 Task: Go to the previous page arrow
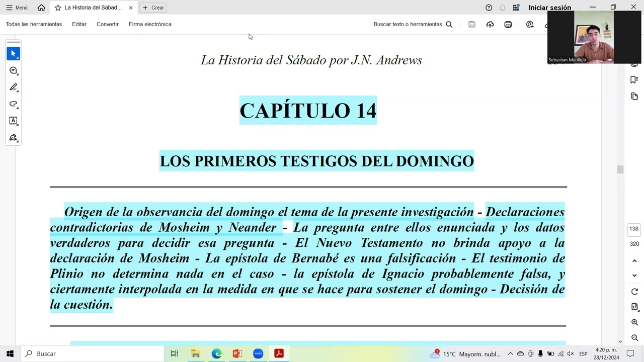click(634, 261)
